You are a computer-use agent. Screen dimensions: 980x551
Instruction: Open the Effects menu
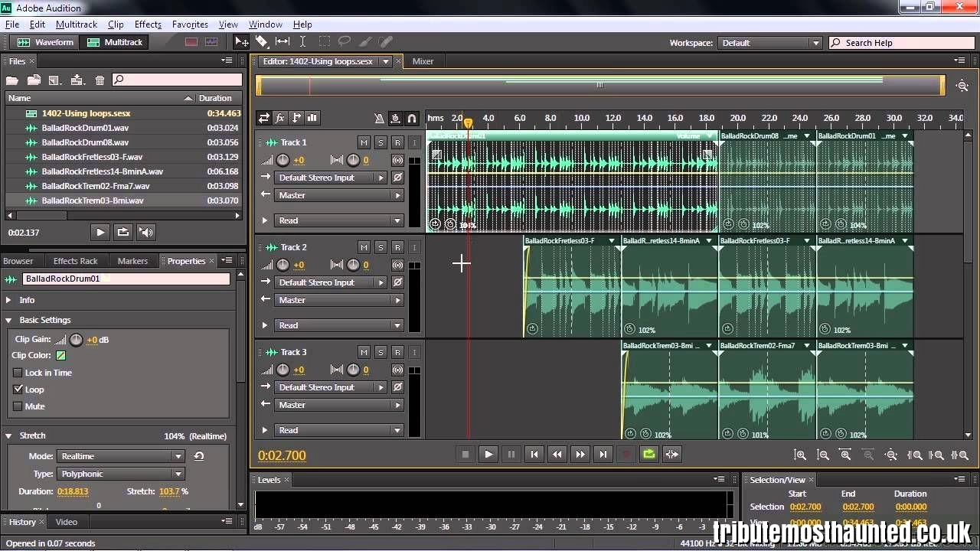148,24
